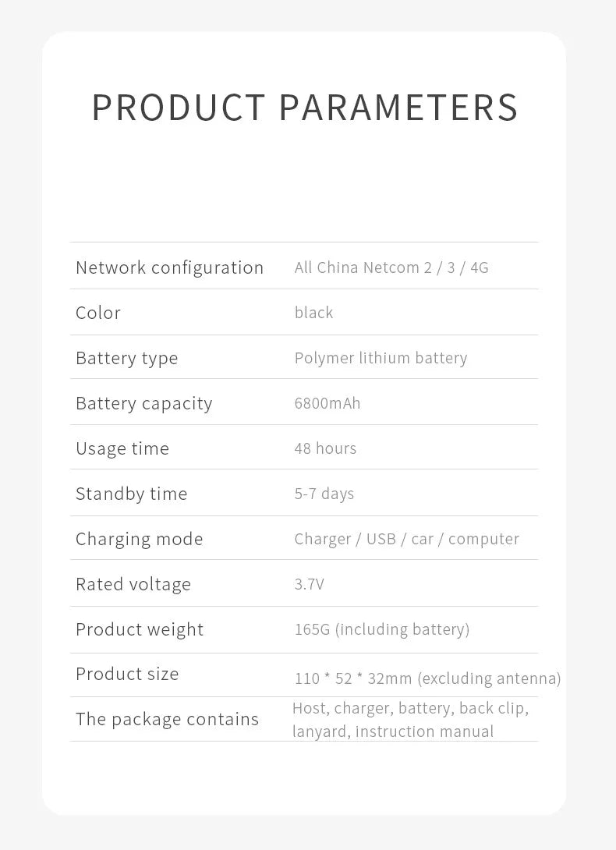The width and height of the screenshot is (616, 850).
Task: Click the Polymer lithium battery text
Action: 381,358
